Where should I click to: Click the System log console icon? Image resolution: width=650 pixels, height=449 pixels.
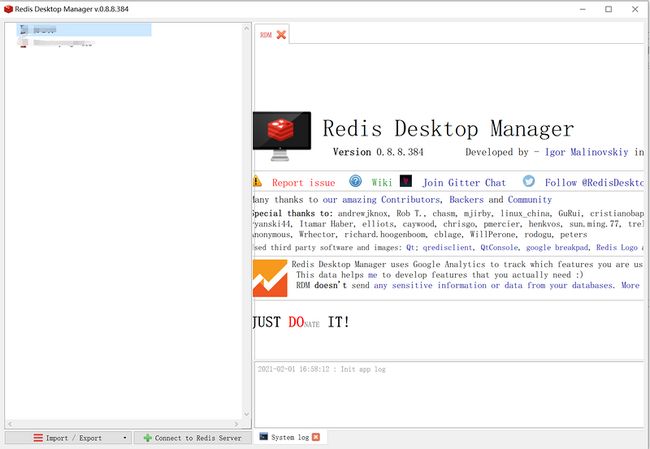[263, 436]
